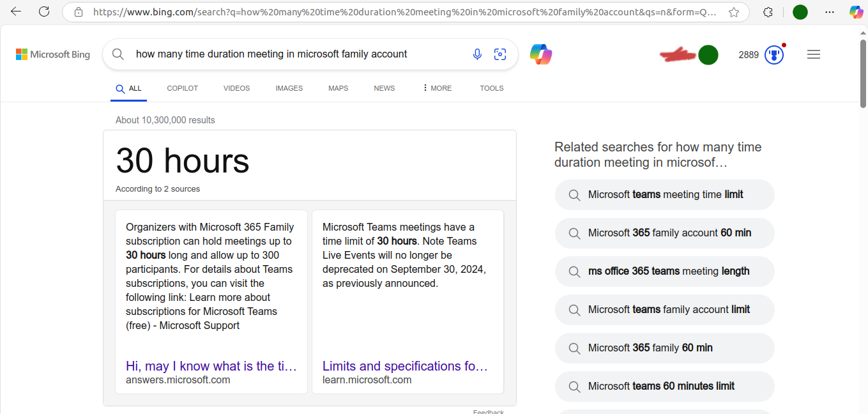Open 'Hi, may I know what is the ti…' link
The image size is (868, 414).
(x=211, y=366)
